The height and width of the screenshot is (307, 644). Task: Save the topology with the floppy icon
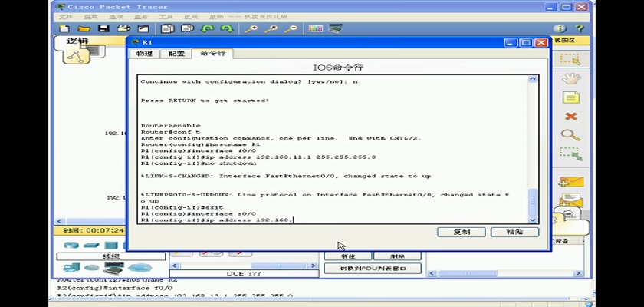point(104,28)
